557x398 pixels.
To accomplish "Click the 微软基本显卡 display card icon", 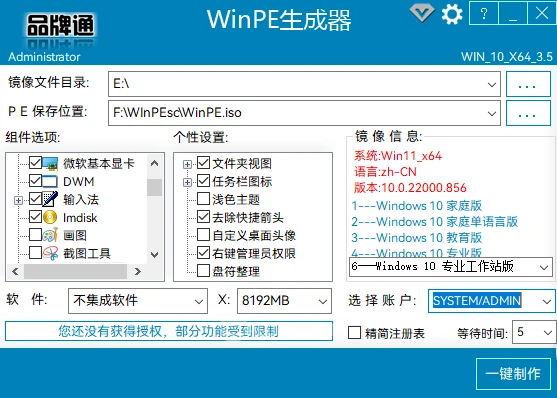I will 50,163.
